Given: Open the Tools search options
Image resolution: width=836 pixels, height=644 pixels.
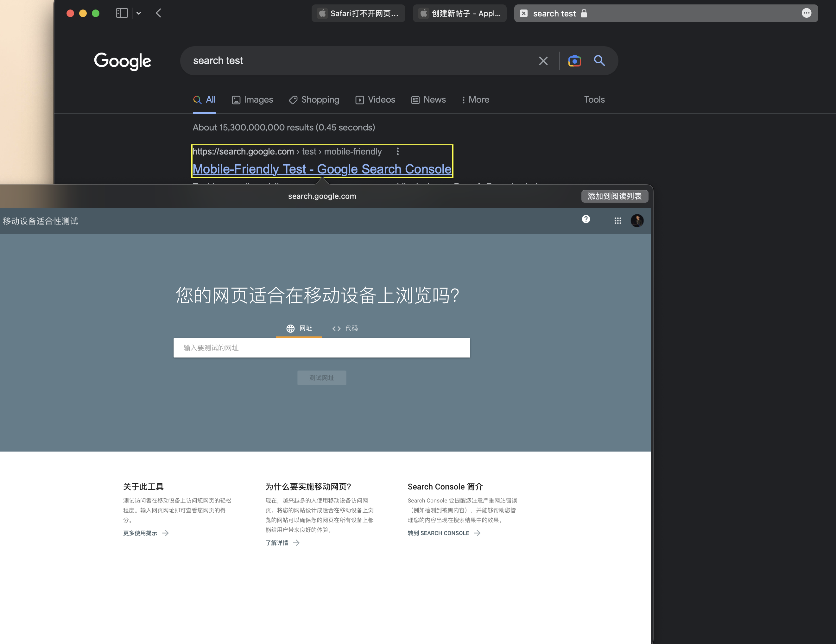Looking at the screenshot, I should coord(594,100).
